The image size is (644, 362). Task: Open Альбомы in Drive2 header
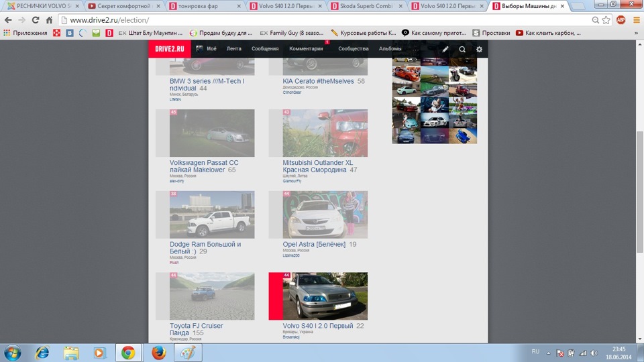pyautogui.click(x=390, y=48)
